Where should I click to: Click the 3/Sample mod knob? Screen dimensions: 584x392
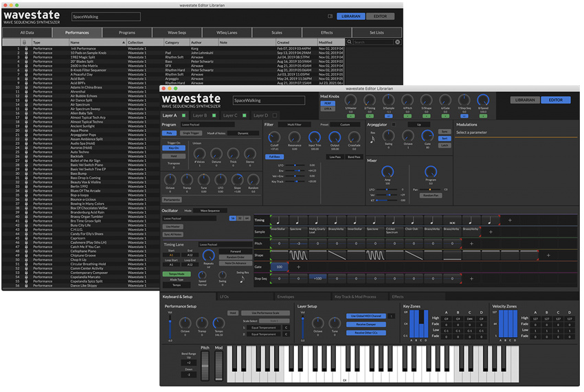(x=388, y=100)
